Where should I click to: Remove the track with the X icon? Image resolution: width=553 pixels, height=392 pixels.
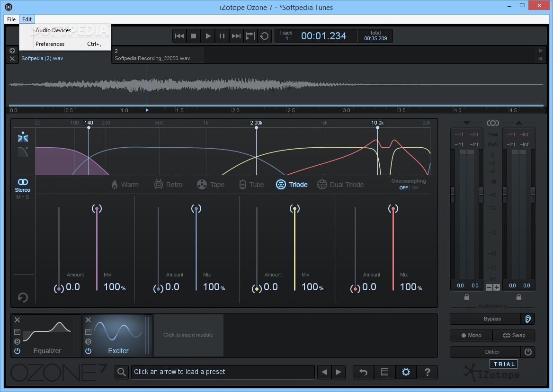click(12, 59)
